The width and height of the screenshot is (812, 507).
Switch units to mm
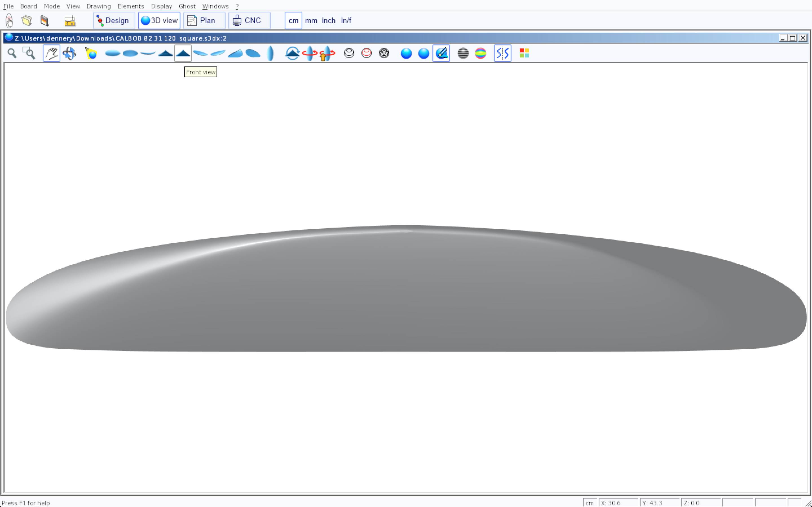pos(311,21)
